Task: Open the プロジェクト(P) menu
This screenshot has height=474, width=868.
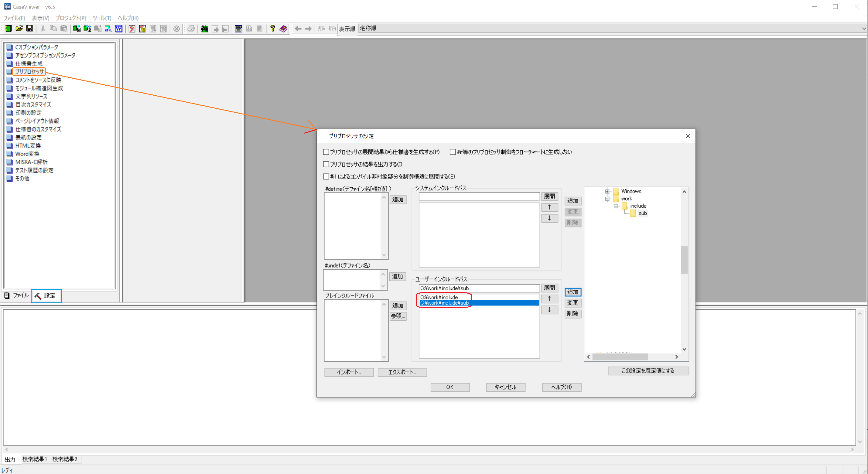Action: pos(71,18)
